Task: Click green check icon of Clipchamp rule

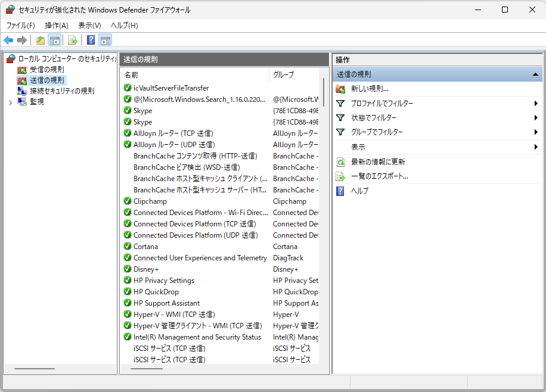Action: coord(128,201)
